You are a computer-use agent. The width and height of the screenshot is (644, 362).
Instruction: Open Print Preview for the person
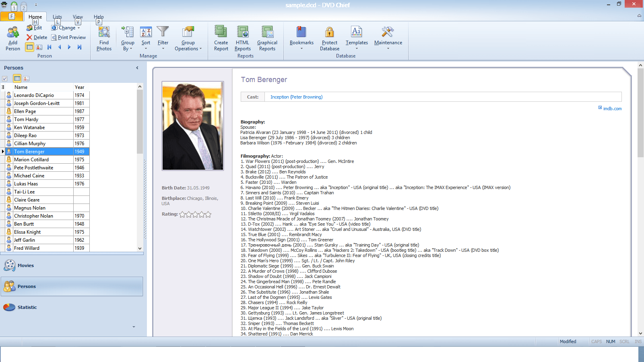click(68, 37)
